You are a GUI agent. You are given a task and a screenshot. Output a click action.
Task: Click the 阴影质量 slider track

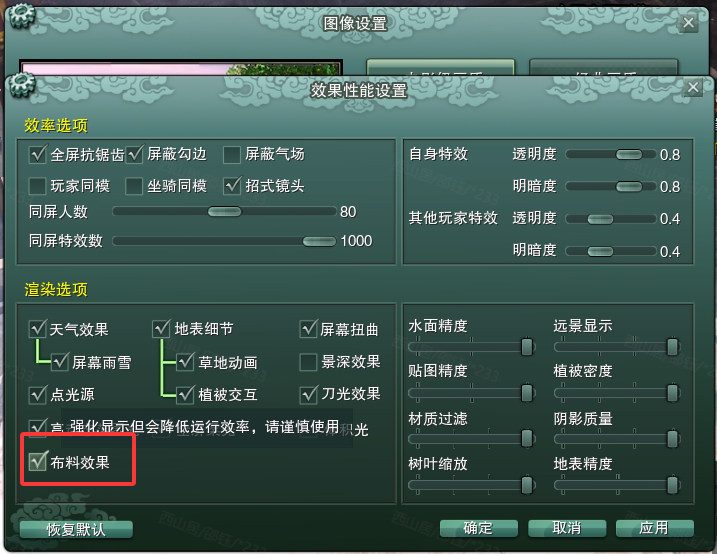point(617,439)
